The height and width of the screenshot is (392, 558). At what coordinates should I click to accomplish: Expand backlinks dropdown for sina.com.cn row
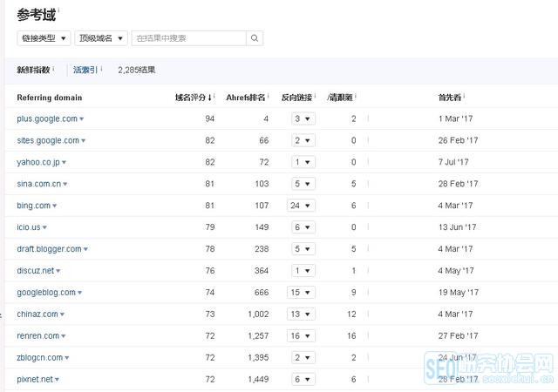tap(303, 184)
